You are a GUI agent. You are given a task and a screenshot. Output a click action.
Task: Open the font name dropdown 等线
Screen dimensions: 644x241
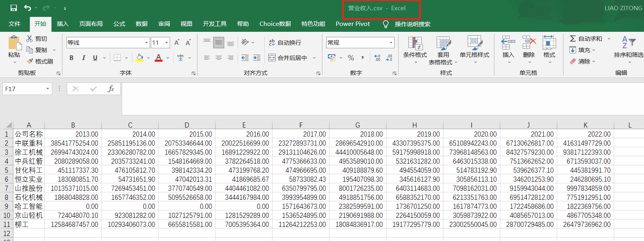146,42
